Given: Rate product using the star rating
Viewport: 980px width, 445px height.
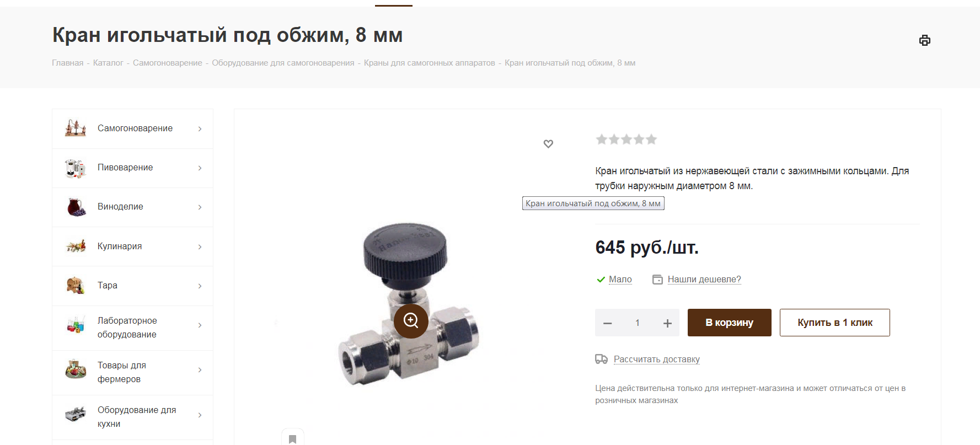Looking at the screenshot, I should coord(626,140).
